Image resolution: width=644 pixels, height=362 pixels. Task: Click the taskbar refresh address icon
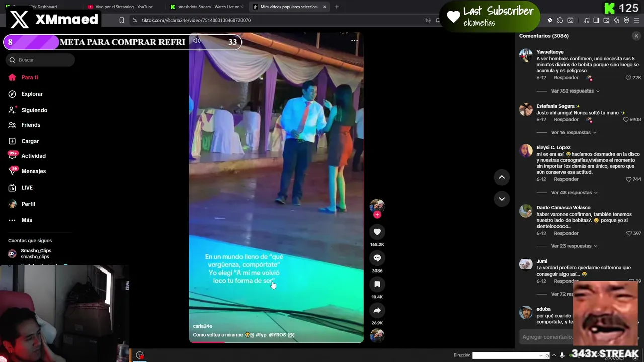pyautogui.click(x=547, y=355)
